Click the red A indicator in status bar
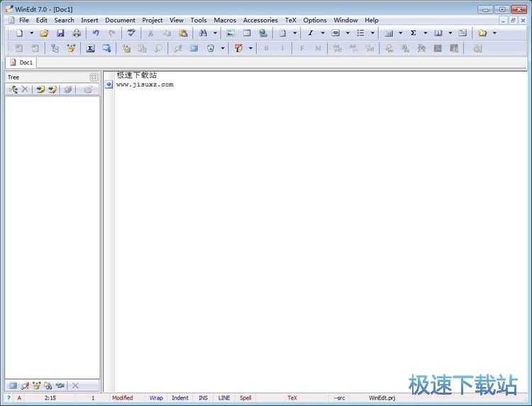Screen dimensions: 532x406 point(19,398)
